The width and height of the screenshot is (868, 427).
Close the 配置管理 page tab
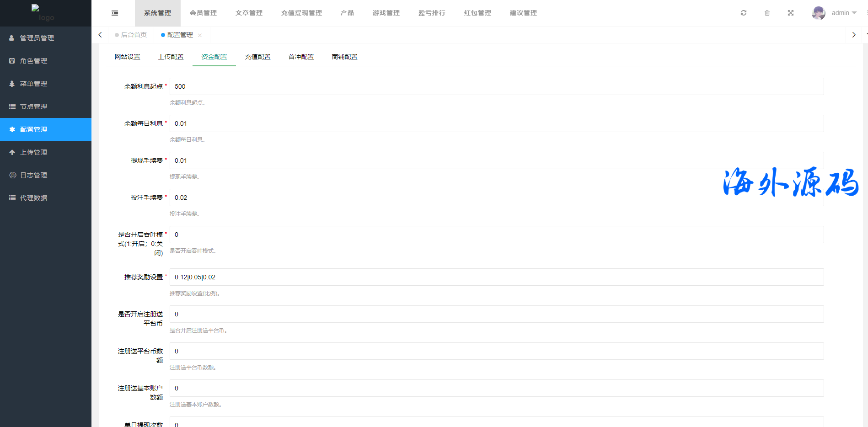coord(200,35)
